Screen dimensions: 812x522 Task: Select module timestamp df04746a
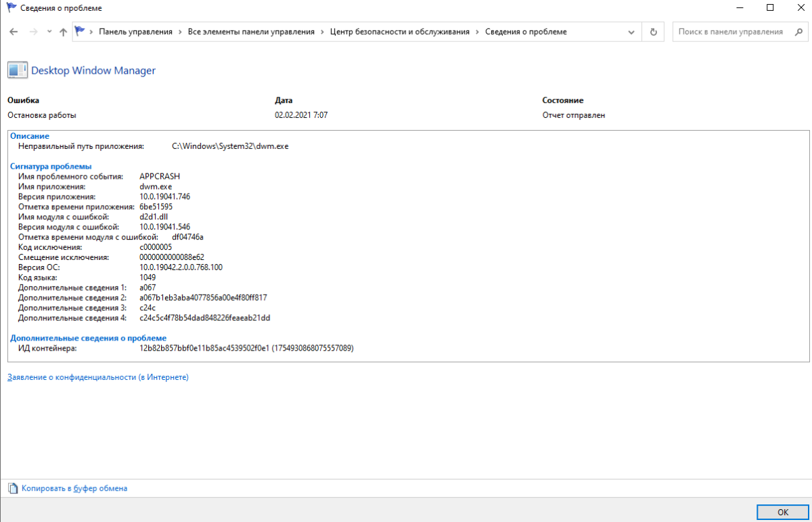pos(188,237)
